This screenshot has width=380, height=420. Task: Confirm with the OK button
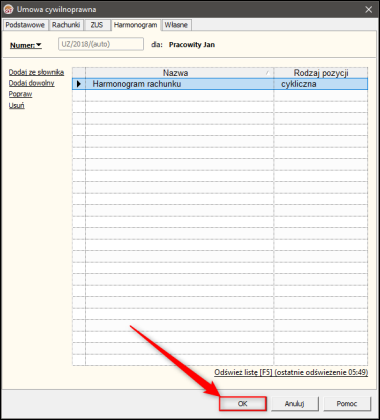(x=243, y=404)
